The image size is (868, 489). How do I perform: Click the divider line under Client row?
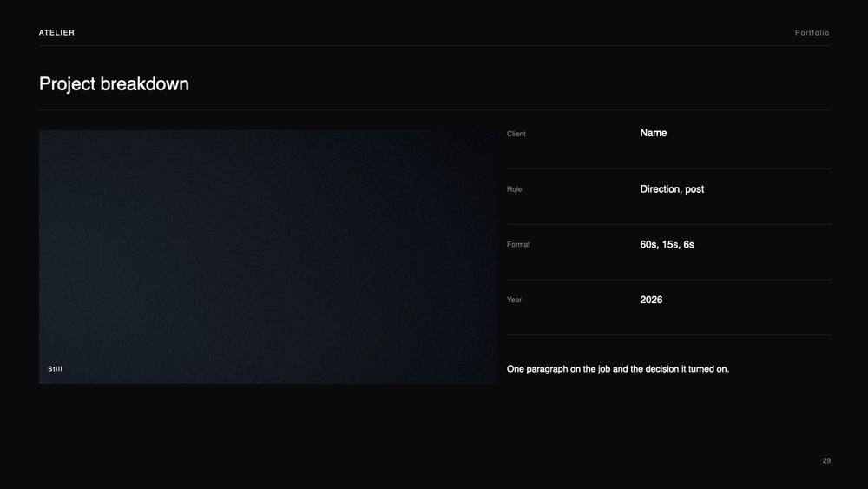click(668, 169)
